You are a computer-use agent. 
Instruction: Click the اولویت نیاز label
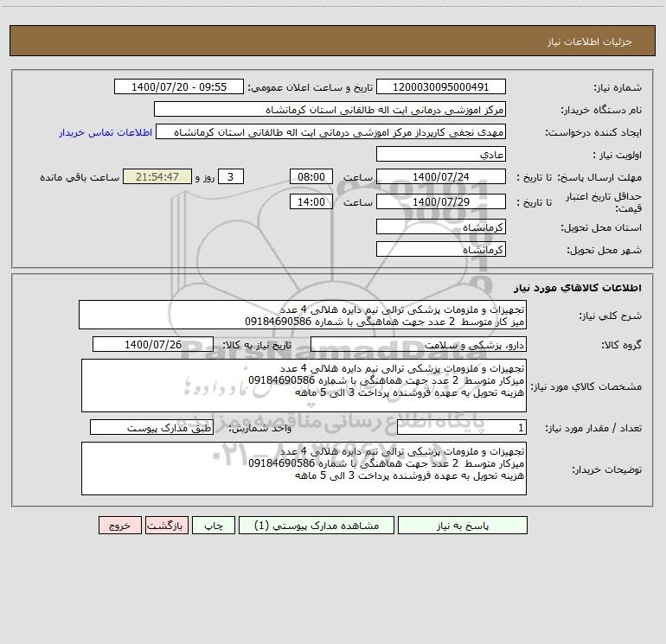pos(618,155)
